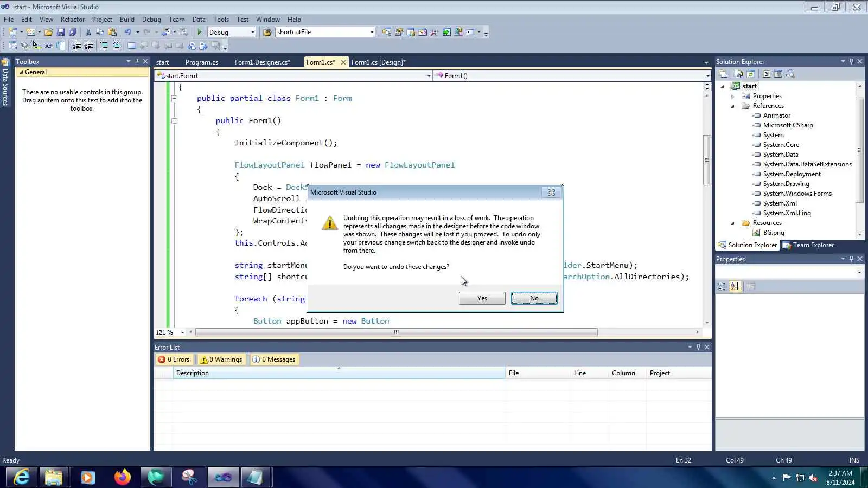Open Windows Explorer folder in taskbar
This screenshot has height=488, width=868.
53,477
